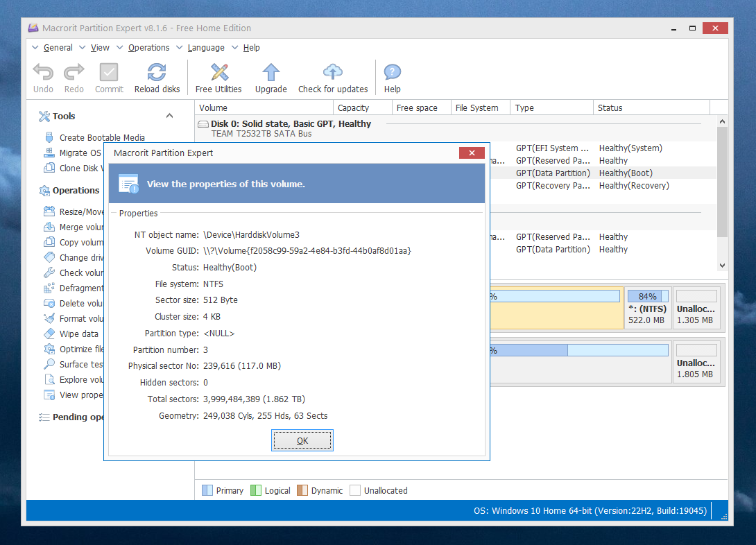Click Create Bootable Media icon
Image resolution: width=756 pixels, height=545 pixels.
tap(49, 137)
